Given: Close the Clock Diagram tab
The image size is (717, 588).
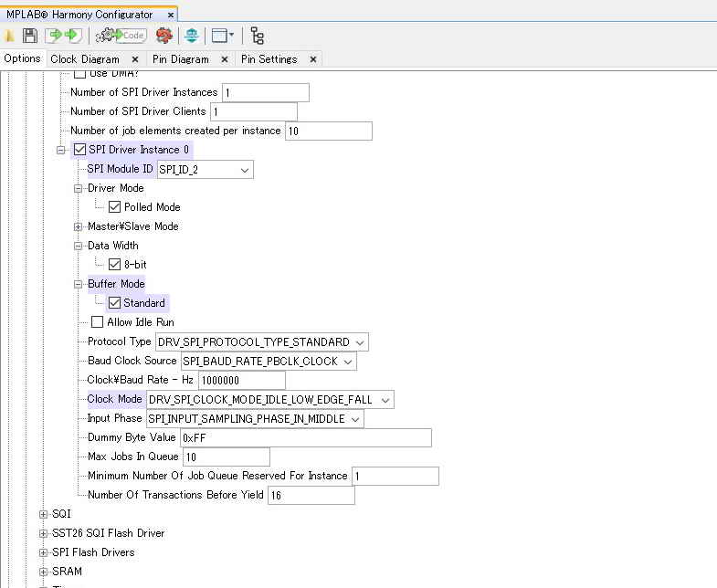Looking at the screenshot, I should tap(135, 59).
